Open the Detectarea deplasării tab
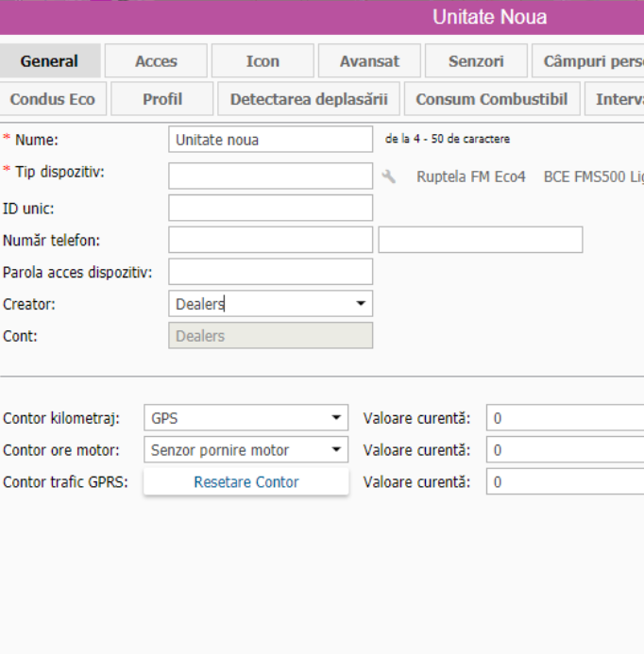 (x=309, y=99)
